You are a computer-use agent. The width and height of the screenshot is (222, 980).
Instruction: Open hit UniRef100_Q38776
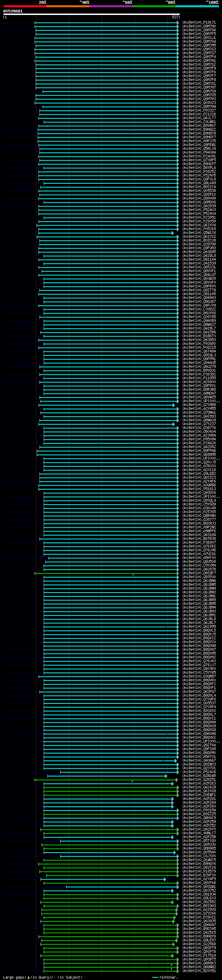tap(199, 428)
